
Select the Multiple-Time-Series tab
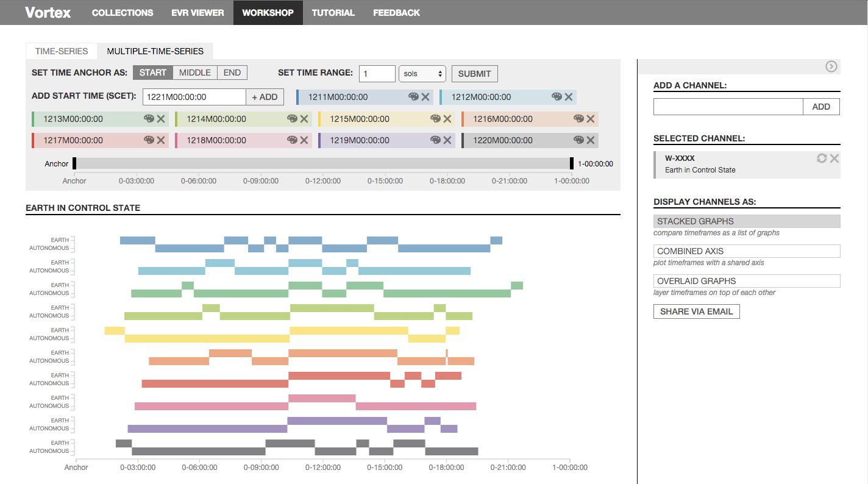pos(155,51)
